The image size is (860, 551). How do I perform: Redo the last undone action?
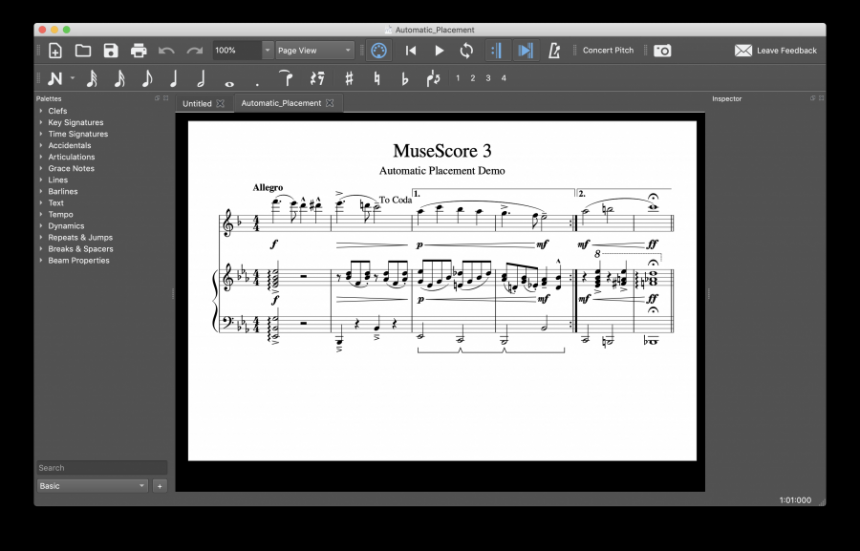point(194,50)
